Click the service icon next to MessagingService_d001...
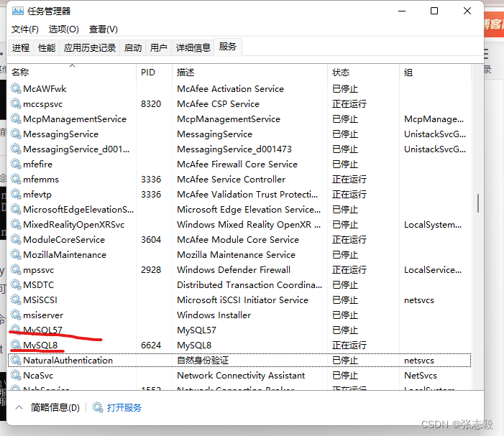 [x=16, y=149]
